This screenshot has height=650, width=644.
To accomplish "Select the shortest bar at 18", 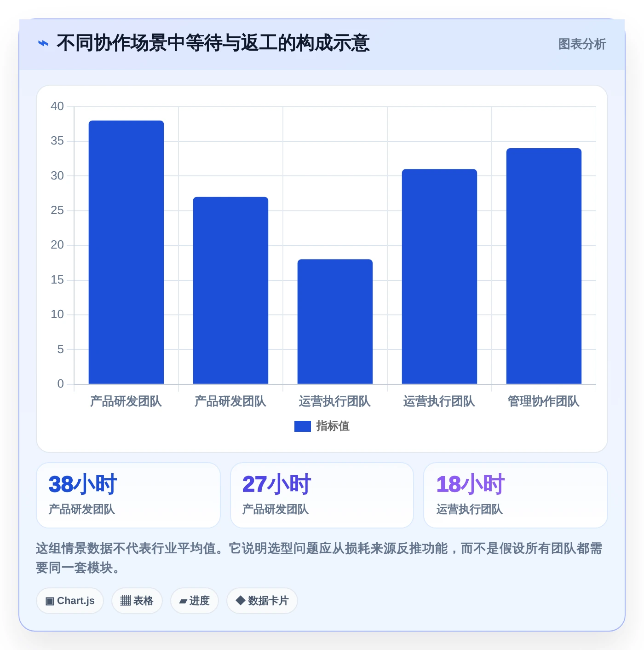I will pos(335,322).
